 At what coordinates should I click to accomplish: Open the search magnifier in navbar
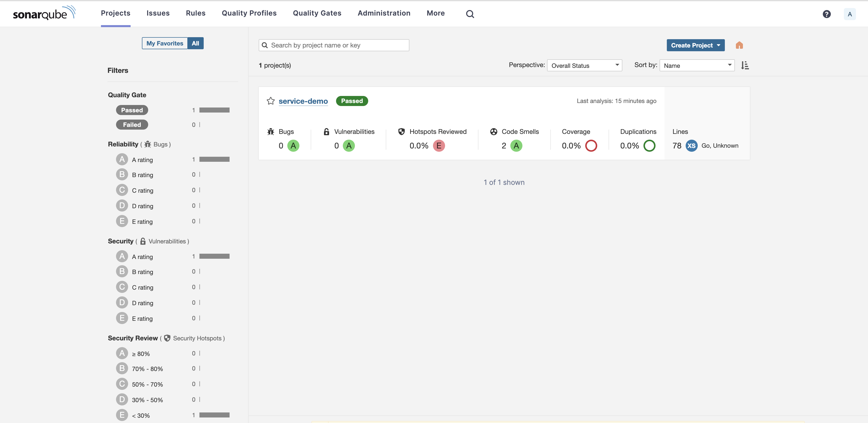470,14
